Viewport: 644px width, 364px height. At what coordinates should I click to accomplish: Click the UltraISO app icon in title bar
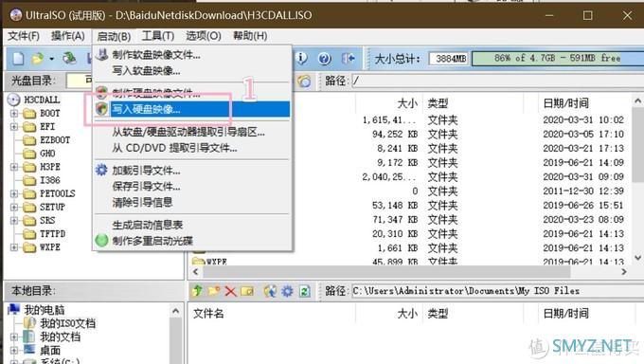point(16,15)
